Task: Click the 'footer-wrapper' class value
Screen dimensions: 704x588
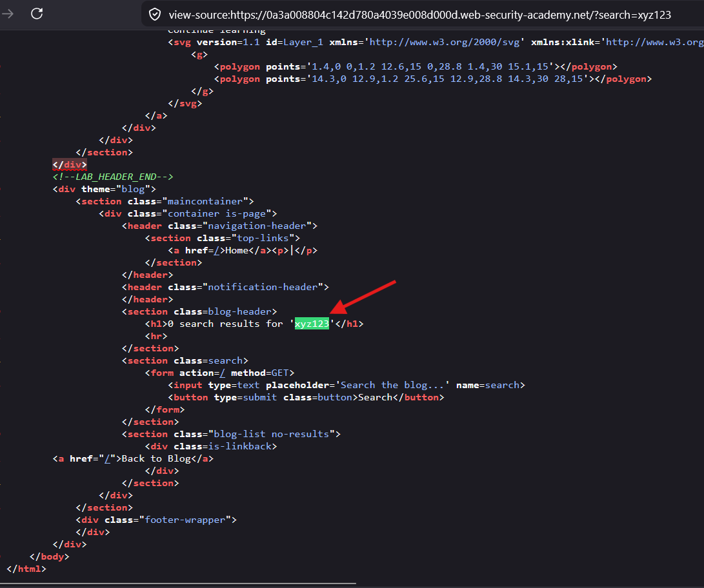Action: pos(185,520)
